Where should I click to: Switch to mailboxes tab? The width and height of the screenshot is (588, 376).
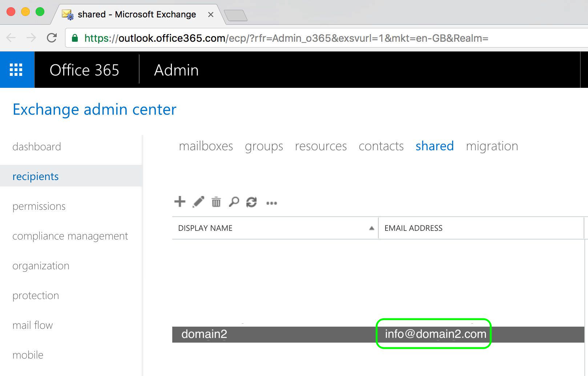click(206, 146)
